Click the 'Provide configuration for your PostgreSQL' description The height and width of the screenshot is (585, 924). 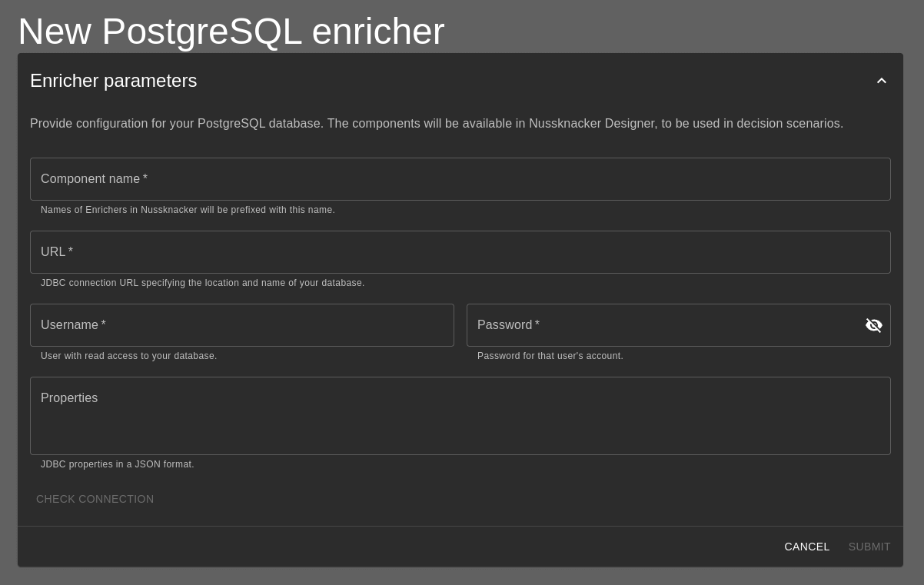(437, 124)
